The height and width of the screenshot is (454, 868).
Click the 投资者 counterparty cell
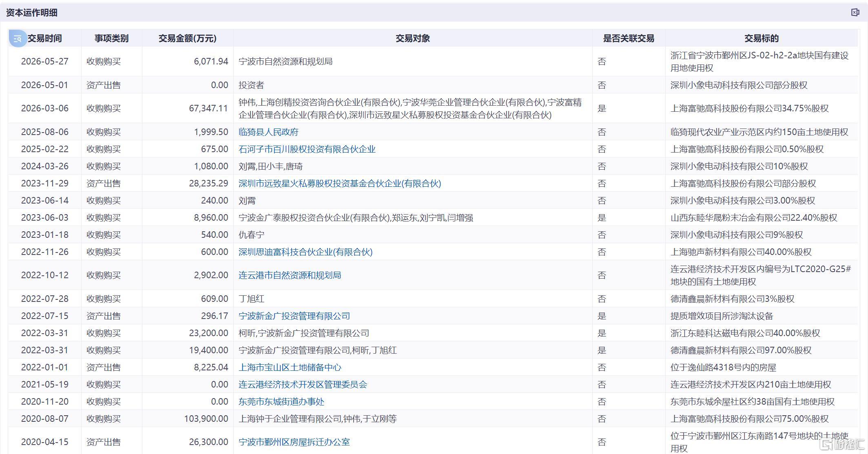pyautogui.click(x=251, y=85)
